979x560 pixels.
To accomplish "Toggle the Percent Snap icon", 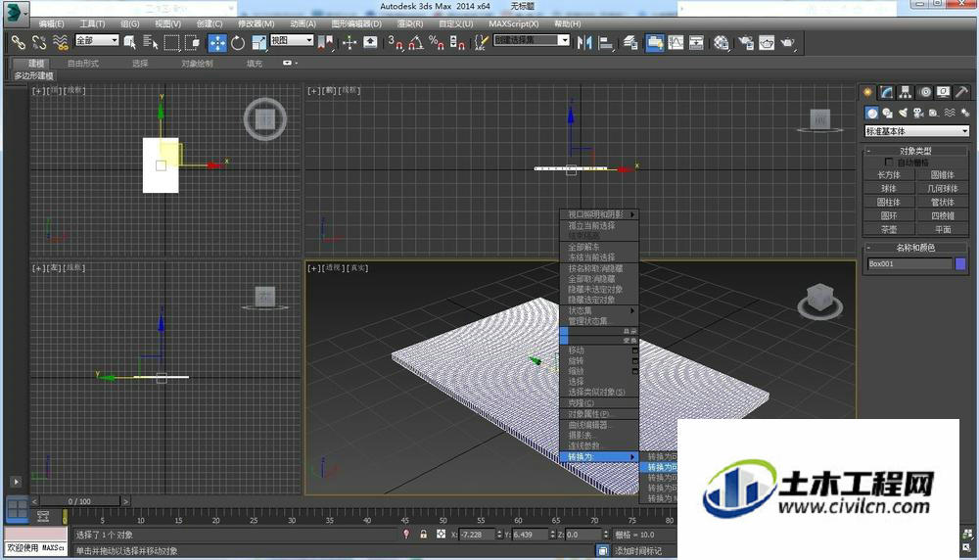I will (437, 42).
